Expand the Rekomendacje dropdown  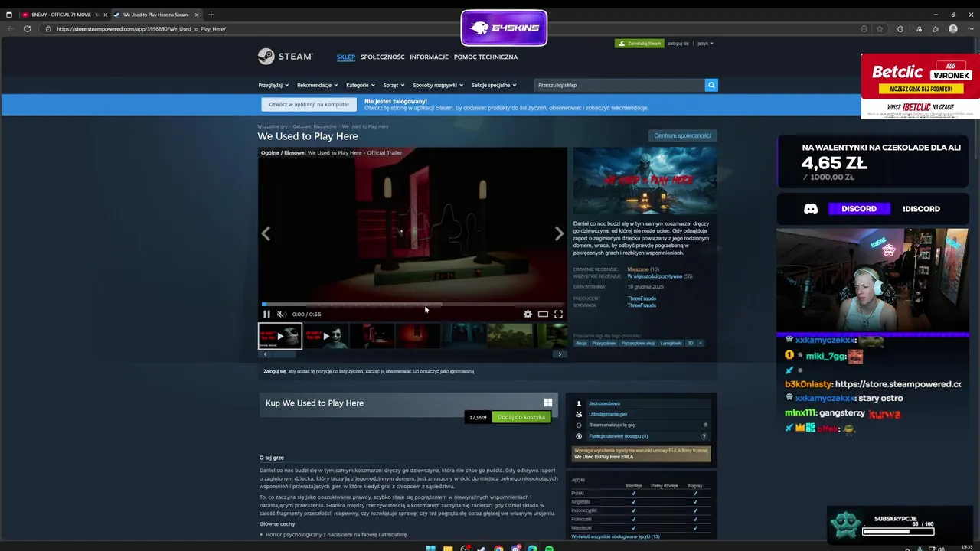(317, 85)
